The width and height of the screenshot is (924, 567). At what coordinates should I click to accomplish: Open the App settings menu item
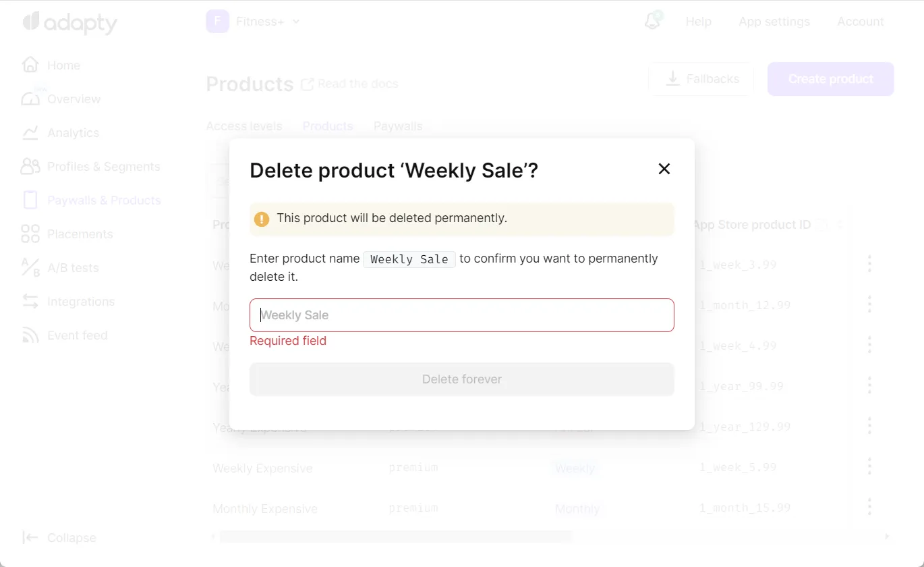click(774, 21)
